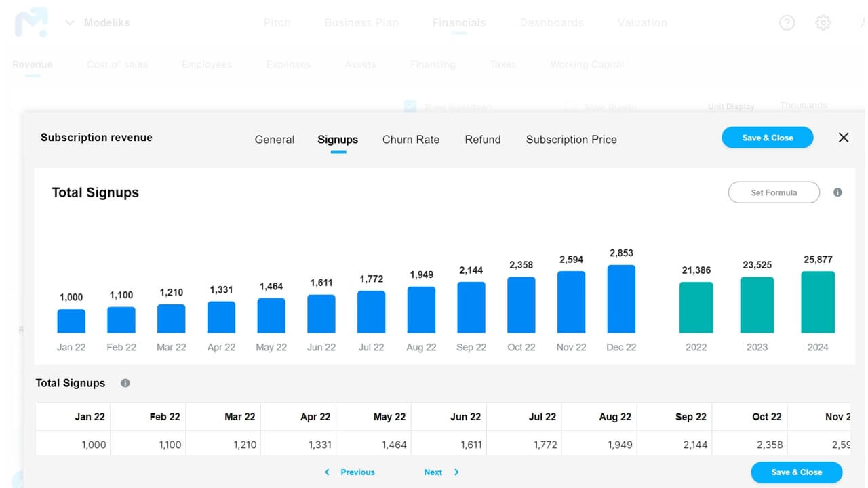This screenshot has width=868, height=488.
Task: Select the Working Capital sub-tab
Action: (x=587, y=64)
